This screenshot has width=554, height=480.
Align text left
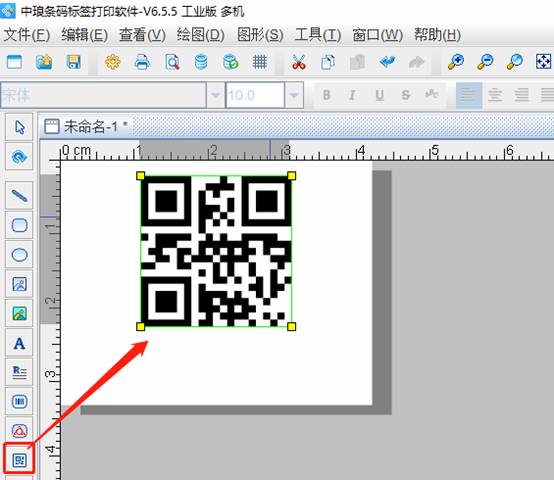pos(469,95)
